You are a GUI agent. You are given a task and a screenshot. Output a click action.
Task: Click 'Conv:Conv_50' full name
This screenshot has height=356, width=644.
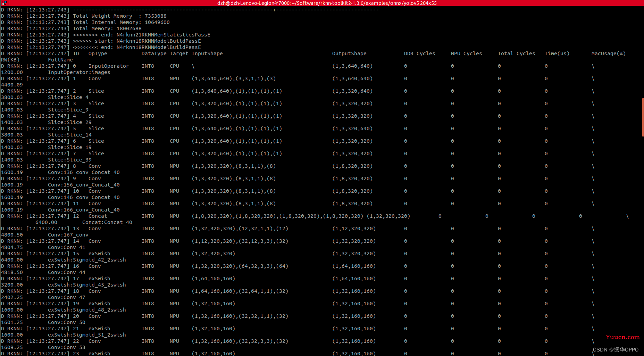pyautogui.click(x=67, y=322)
